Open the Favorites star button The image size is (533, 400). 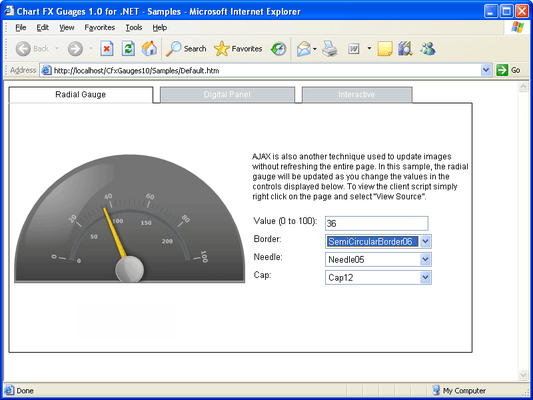238,49
